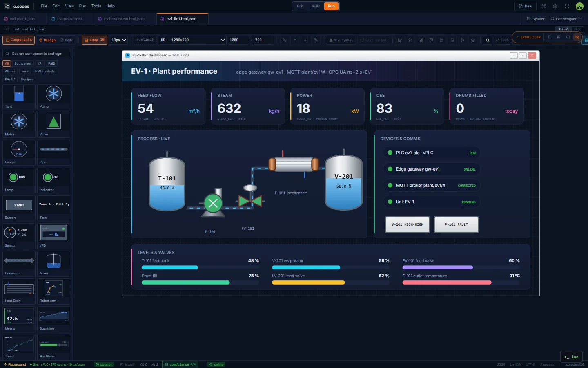Choose the Valve component from the palette
This screenshot has width=588, height=368.
pos(53,125)
